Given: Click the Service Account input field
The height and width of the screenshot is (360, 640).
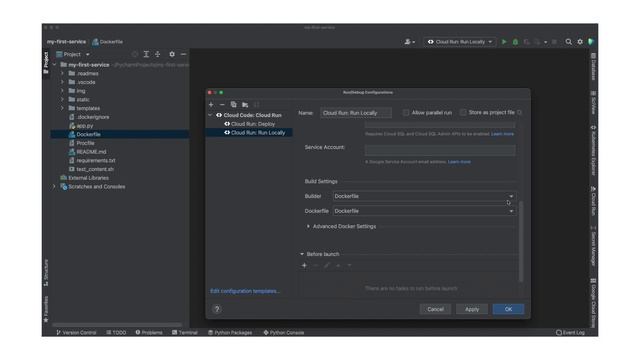Looking at the screenshot, I should 440,150.
